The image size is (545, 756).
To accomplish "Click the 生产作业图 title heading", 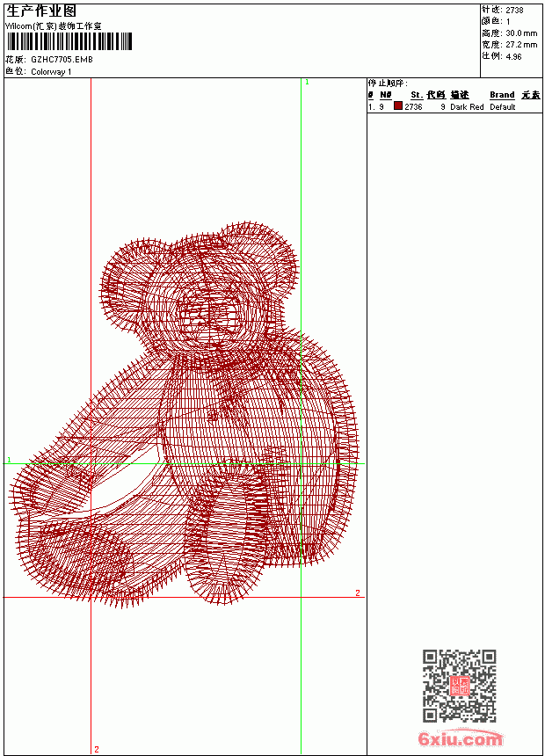I will (41, 11).
